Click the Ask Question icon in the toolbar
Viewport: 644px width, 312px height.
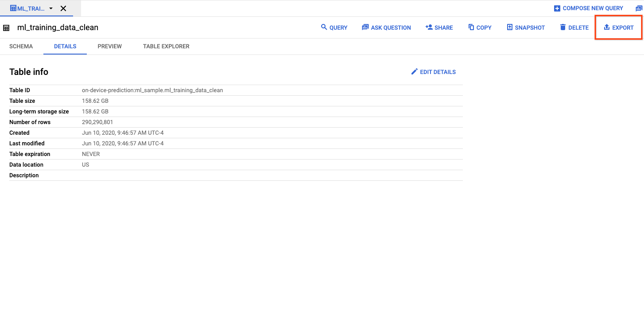(365, 27)
